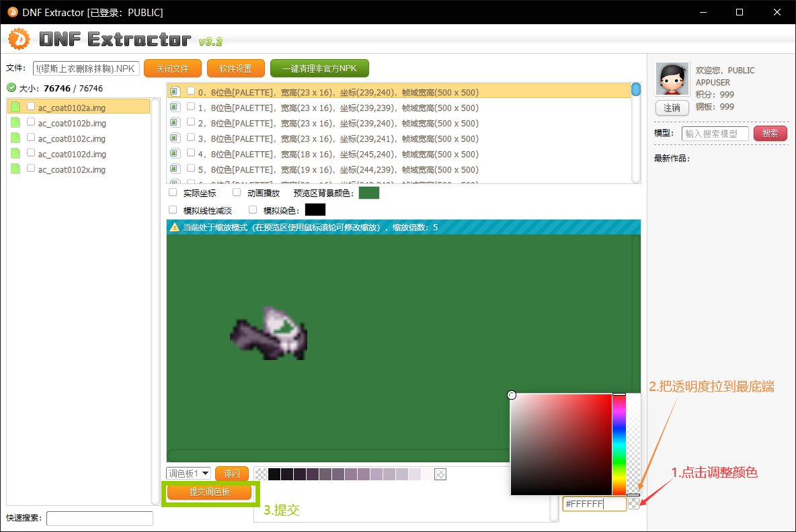796x532 pixels.
Task: Click the 关闭文件 button
Action: (173, 69)
